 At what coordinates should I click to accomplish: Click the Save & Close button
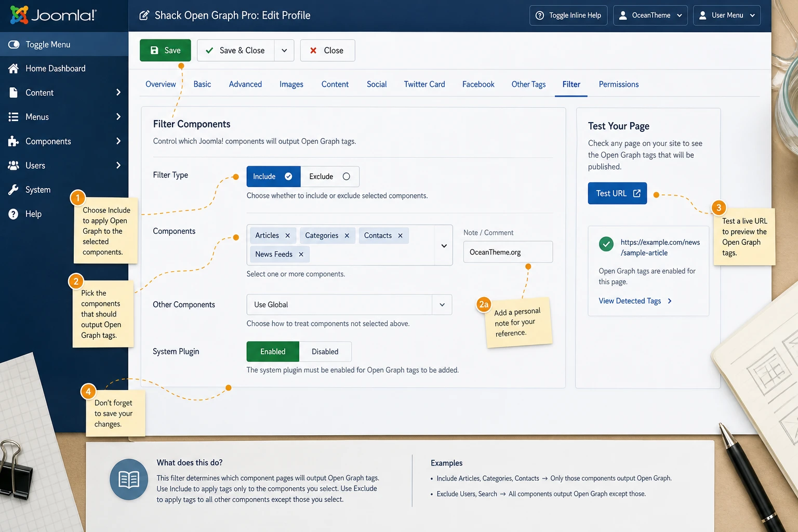235,50
